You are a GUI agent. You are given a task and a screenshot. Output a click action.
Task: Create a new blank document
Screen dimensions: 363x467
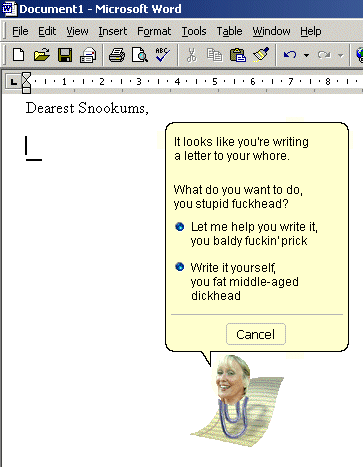click(18, 55)
